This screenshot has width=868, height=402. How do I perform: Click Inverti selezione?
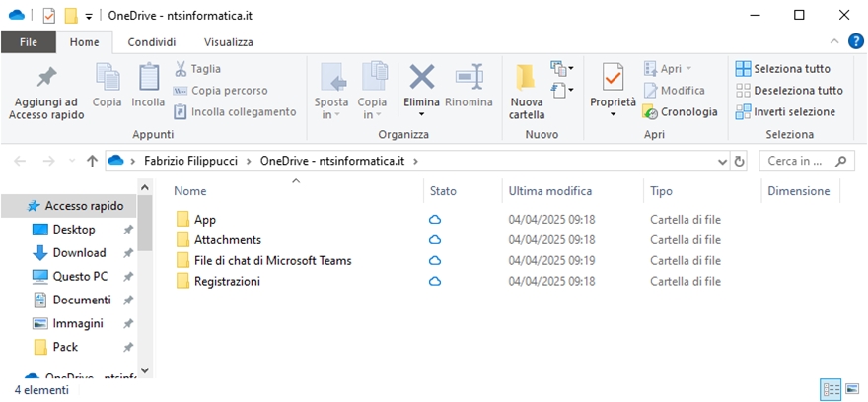[785, 111]
